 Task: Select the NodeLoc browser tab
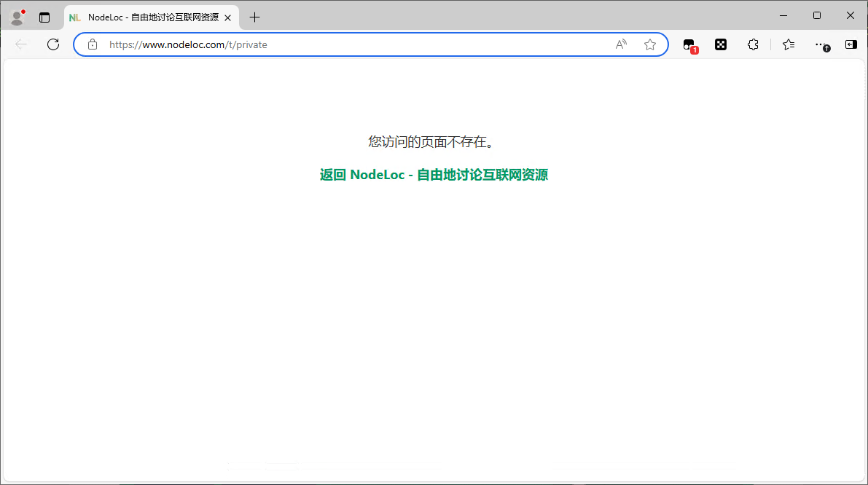(152, 17)
